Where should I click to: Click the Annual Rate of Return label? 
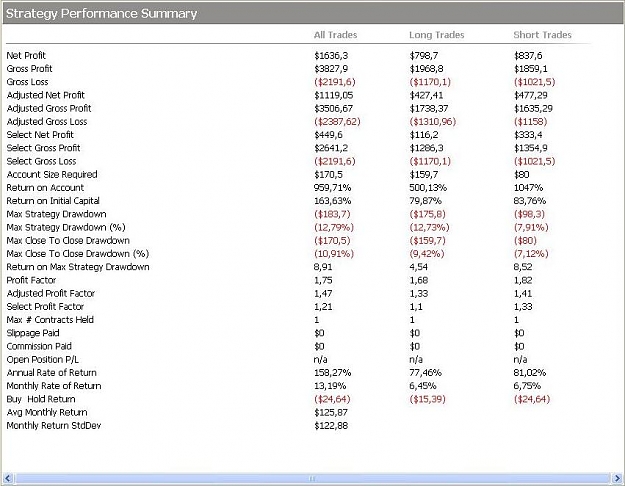click(x=51, y=372)
